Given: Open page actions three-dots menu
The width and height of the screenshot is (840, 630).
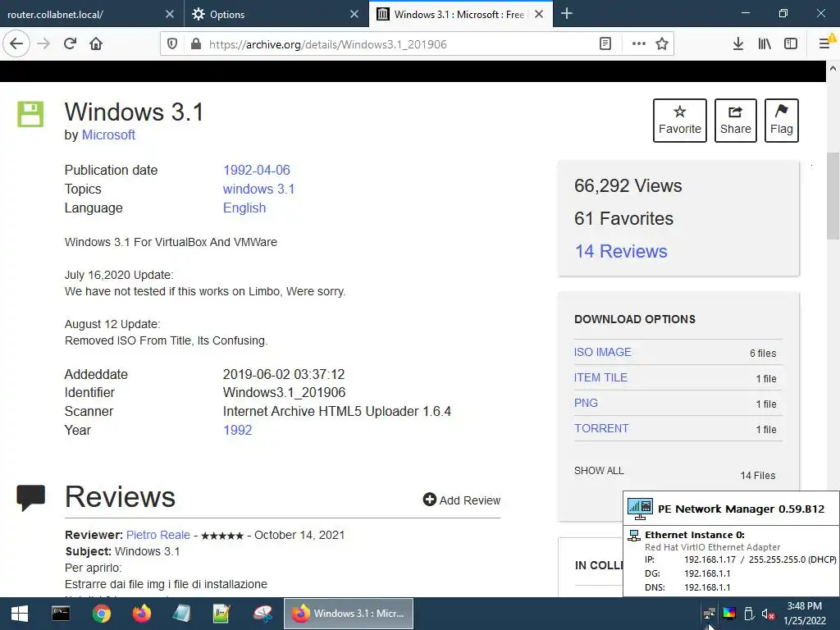Looking at the screenshot, I should point(638,44).
